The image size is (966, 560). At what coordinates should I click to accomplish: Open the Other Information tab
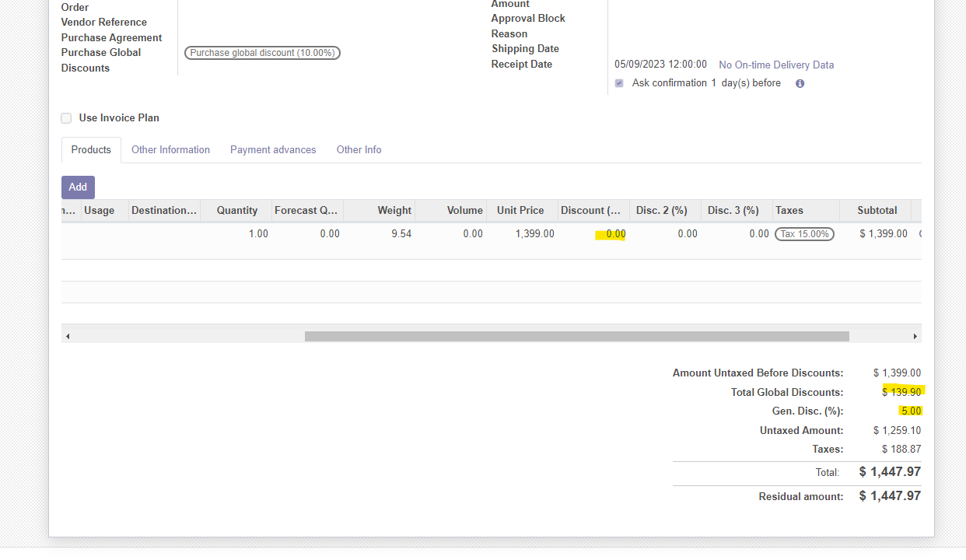coord(170,149)
